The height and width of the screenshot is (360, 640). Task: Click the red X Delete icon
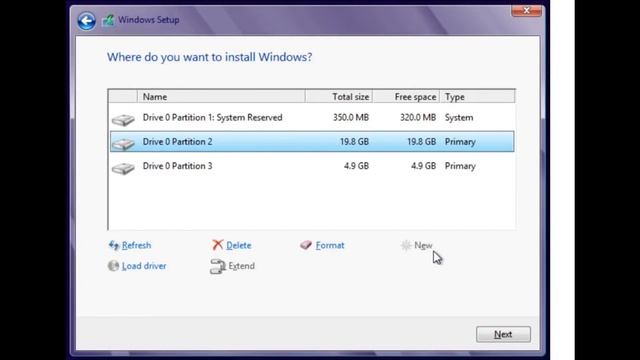(x=218, y=245)
